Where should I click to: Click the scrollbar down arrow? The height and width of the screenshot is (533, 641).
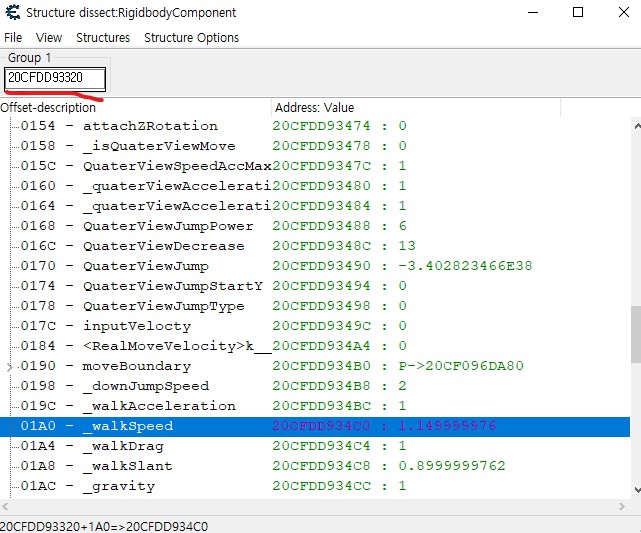click(x=634, y=488)
